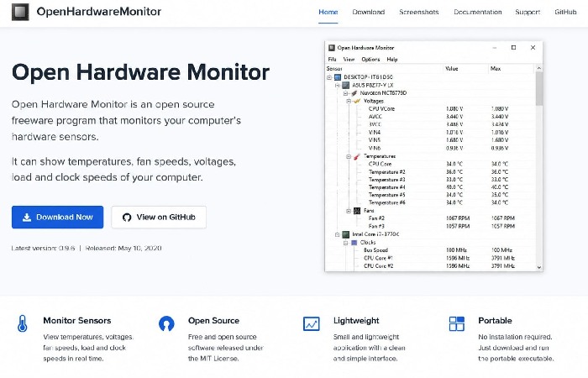Select the CPU Core temperature row
This screenshot has width=588, height=378.
[x=431, y=164]
